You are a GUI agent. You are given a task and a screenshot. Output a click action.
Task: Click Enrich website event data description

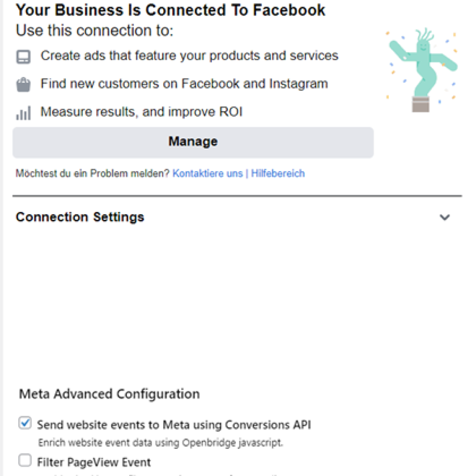[x=160, y=443]
